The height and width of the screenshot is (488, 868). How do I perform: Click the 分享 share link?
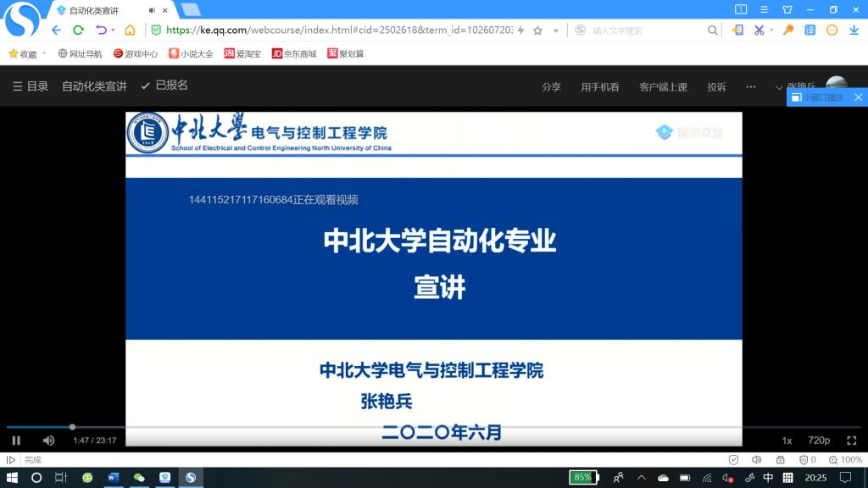click(551, 87)
